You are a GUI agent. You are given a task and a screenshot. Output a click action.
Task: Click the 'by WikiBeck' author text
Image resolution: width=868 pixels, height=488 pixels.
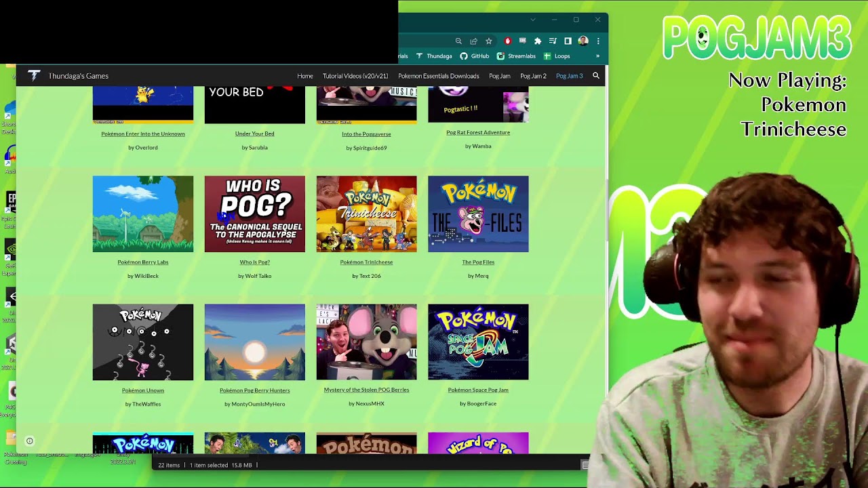[x=143, y=276]
